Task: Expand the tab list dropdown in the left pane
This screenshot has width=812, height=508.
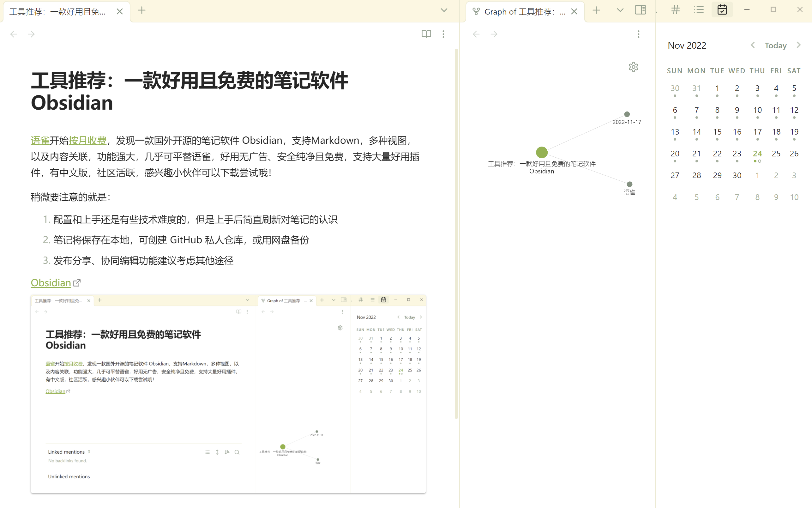Action: click(x=444, y=10)
